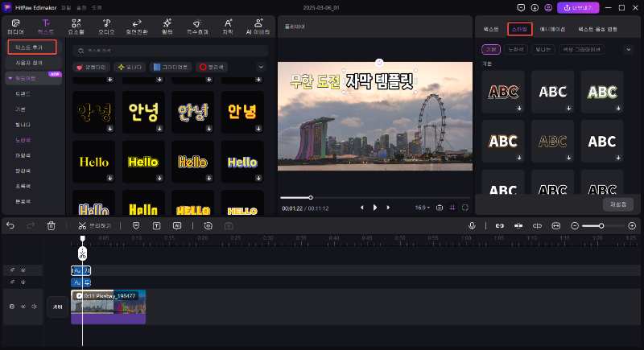Click the undo arrow on timeline toolbar
The image size is (644, 350).
tap(10, 226)
